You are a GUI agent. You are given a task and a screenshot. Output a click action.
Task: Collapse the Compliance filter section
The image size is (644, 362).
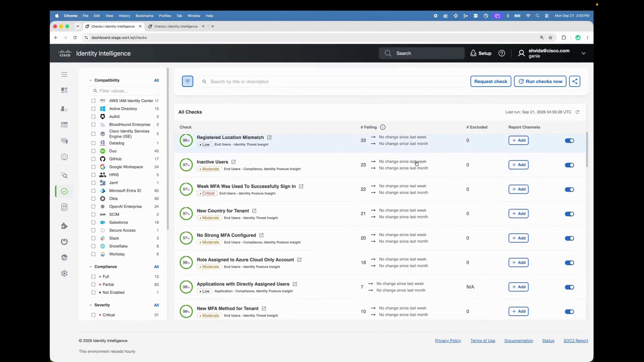91,267
